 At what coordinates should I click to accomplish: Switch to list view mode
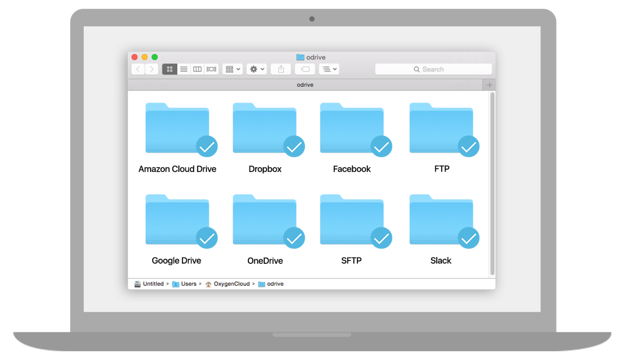[x=184, y=69]
